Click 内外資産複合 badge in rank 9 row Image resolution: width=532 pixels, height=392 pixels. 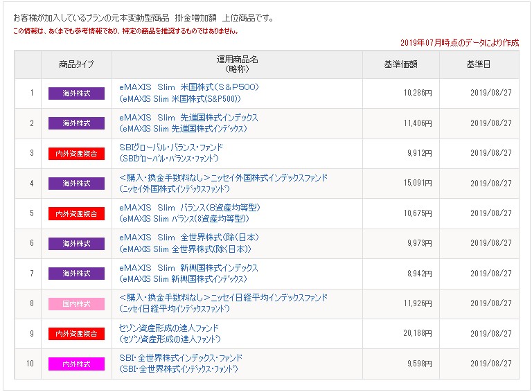click(76, 334)
